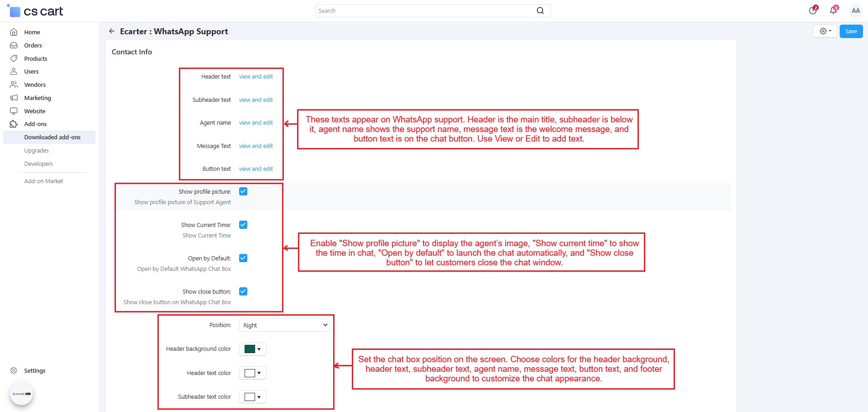Select Downloaded add-ons in sidebar
This screenshot has width=868, height=412.
pos(52,137)
